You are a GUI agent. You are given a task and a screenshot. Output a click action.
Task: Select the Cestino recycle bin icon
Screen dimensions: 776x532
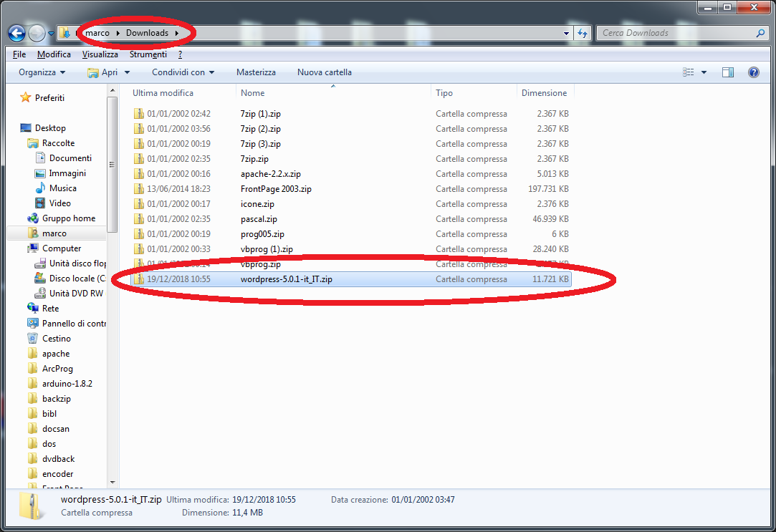(32, 339)
